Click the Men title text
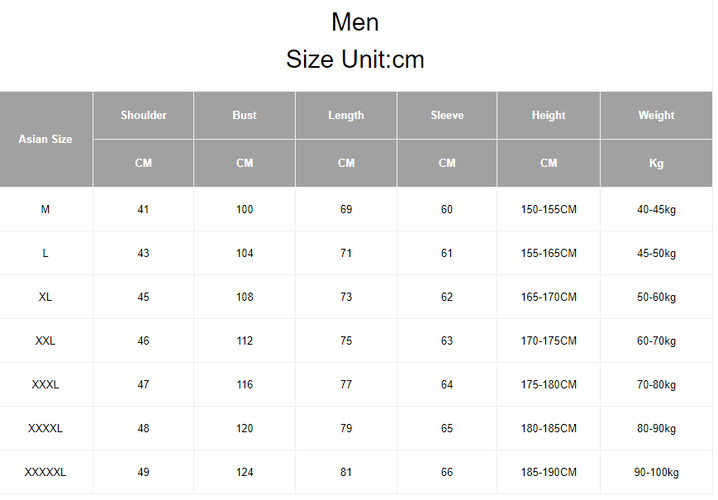This screenshot has height=500, width=718. (355, 22)
